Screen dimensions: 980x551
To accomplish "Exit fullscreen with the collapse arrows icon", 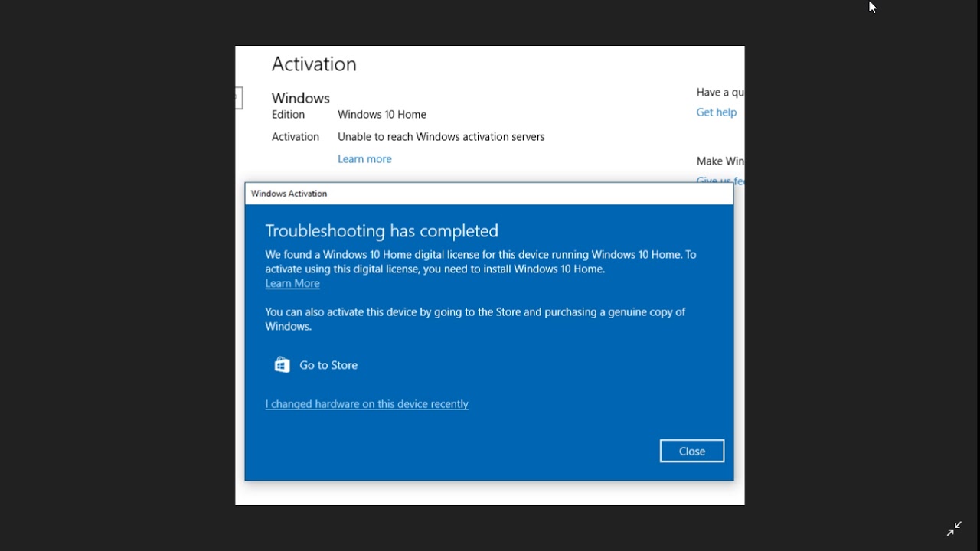I will [954, 529].
